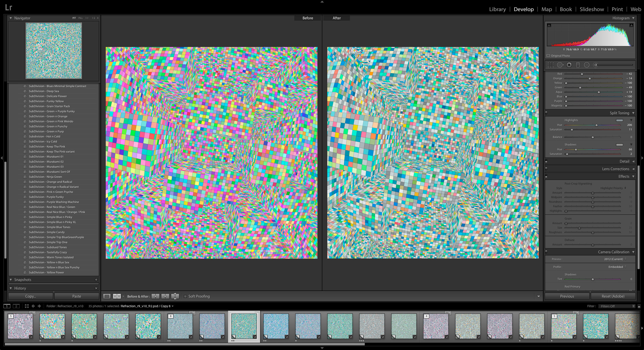Swap Before and After settings
This screenshot has width=644, height=350.
point(175,296)
